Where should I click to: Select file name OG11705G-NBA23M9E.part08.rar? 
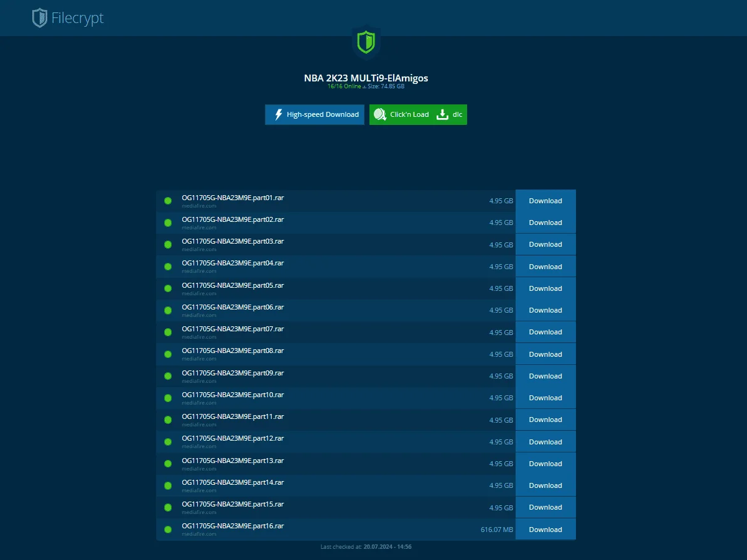click(233, 351)
